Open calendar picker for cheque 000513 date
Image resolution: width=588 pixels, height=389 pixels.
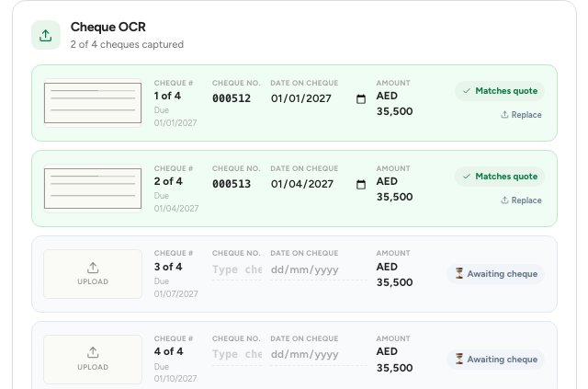[x=361, y=185]
